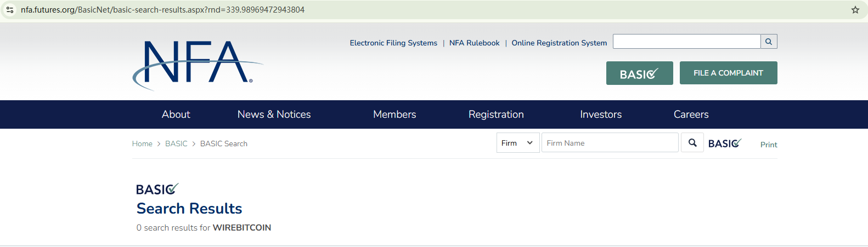Click the top site search magnifier icon

coord(769,42)
